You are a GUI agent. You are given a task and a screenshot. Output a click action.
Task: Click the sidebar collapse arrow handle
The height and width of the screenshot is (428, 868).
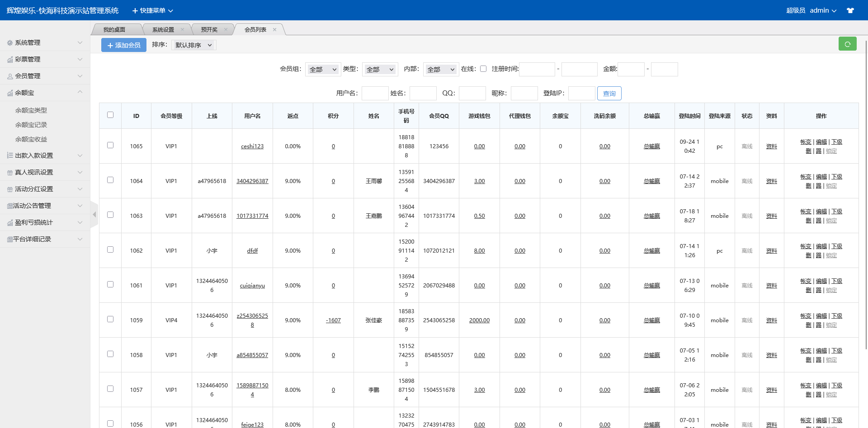coord(94,215)
